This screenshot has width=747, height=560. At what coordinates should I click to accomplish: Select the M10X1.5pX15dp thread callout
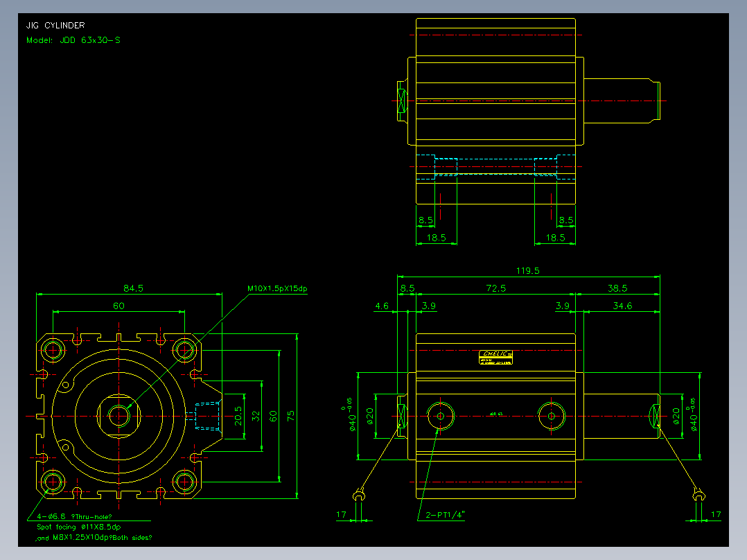(x=277, y=288)
